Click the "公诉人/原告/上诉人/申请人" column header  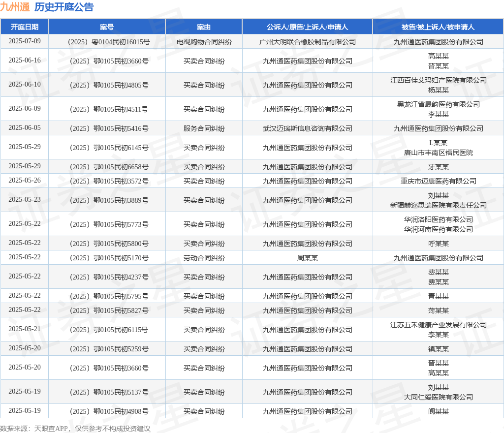pos(307,27)
